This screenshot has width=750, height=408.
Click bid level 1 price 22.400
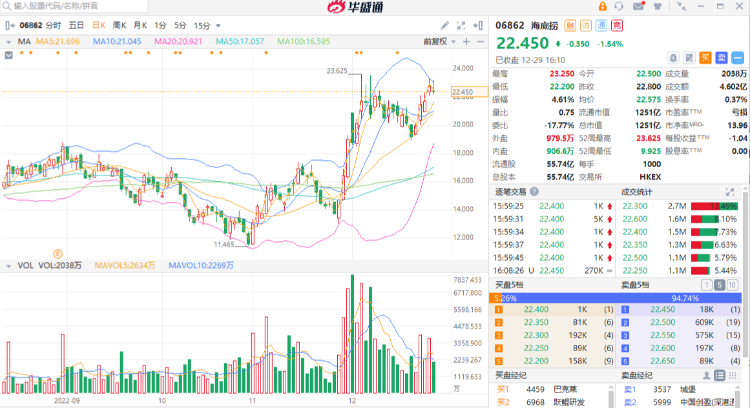click(536, 309)
